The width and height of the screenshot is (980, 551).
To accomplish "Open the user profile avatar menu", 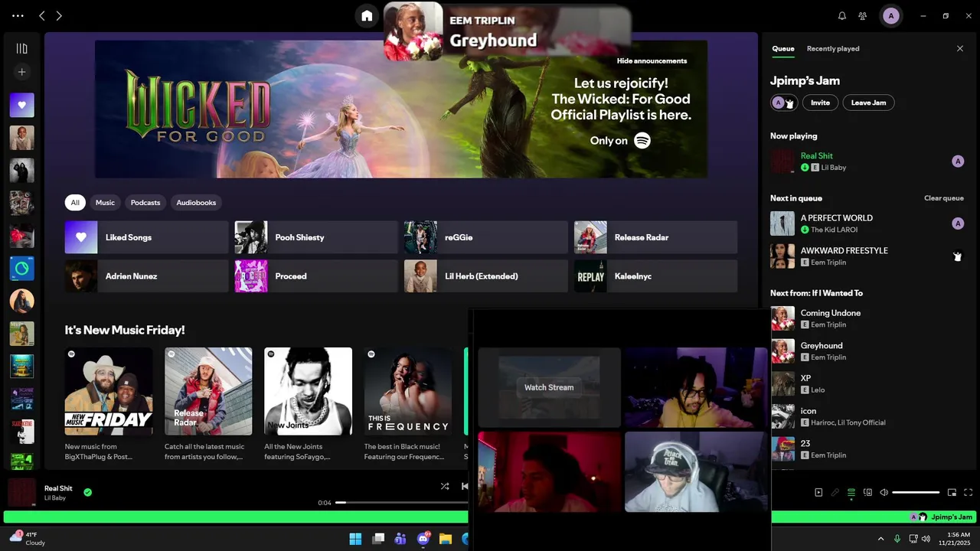I will coord(890,15).
